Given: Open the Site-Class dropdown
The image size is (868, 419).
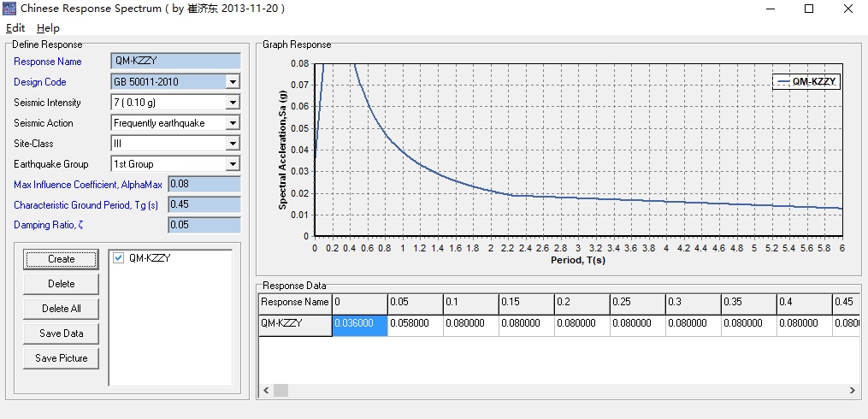Looking at the screenshot, I should pyautogui.click(x=233, y=144).
